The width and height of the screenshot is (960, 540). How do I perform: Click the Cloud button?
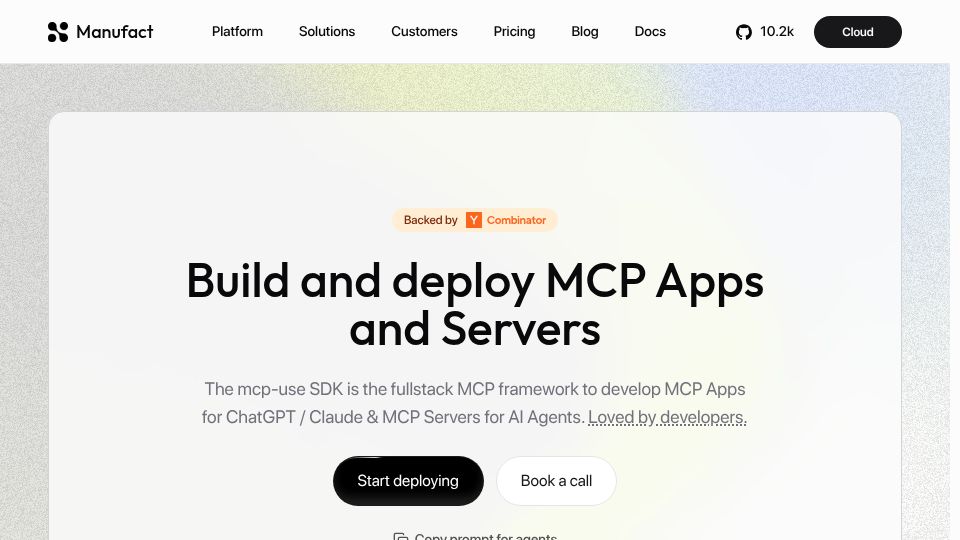click(857, 32)
